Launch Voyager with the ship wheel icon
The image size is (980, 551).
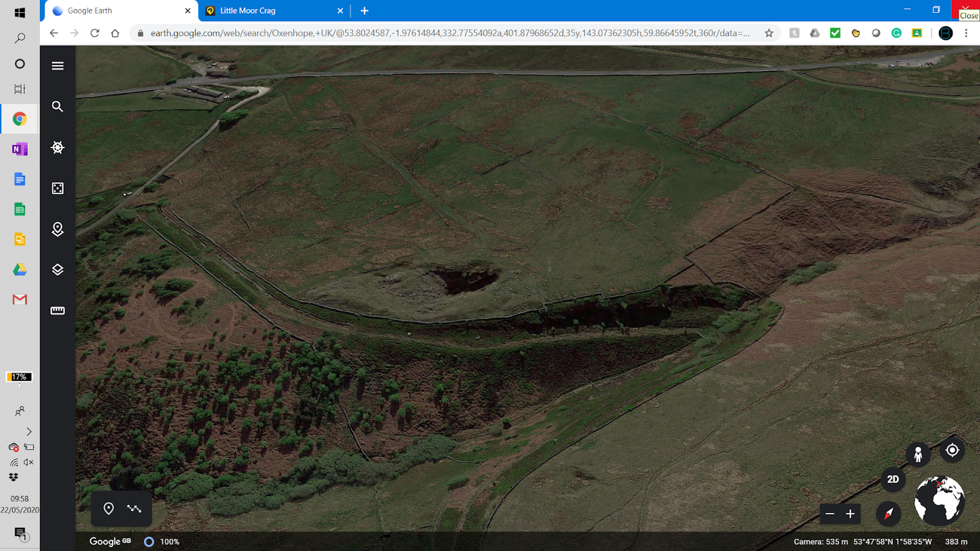(57, 148)
